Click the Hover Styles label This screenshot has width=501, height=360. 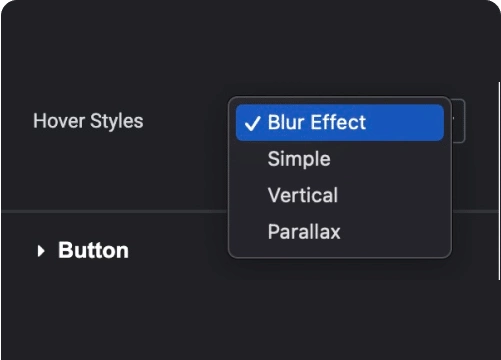click(88, 121)
